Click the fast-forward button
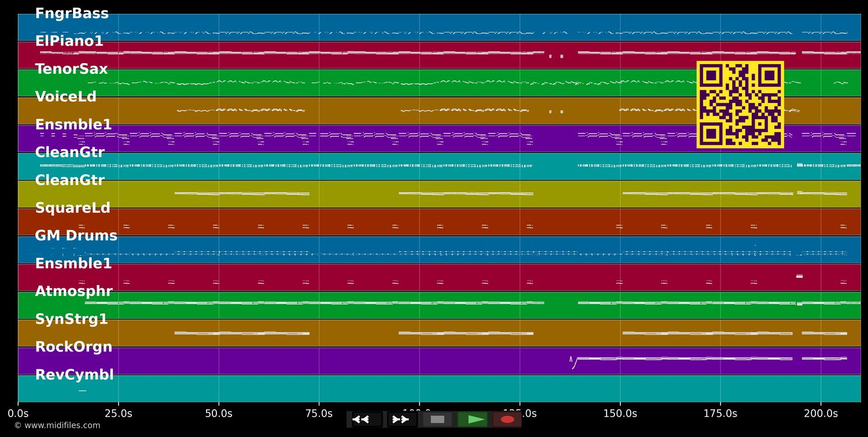The image size is (868, 437). (x=401, y=420)
